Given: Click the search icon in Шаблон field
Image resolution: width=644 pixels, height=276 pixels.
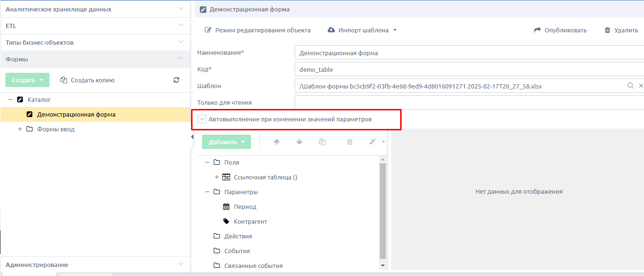Looking at the screenshot, I should click(631, 86).
